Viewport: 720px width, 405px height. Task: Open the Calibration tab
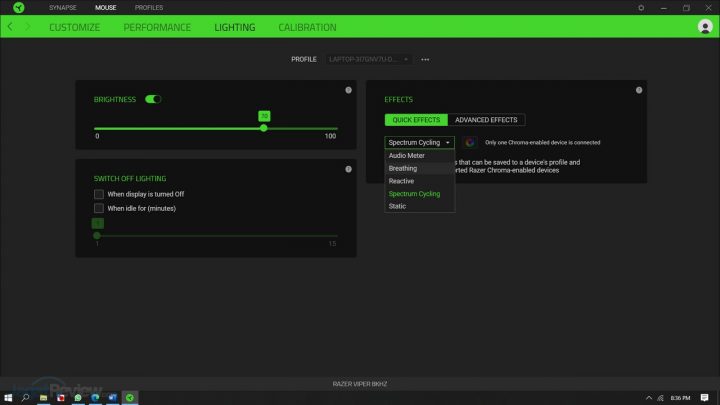click(x=307, y=27)
